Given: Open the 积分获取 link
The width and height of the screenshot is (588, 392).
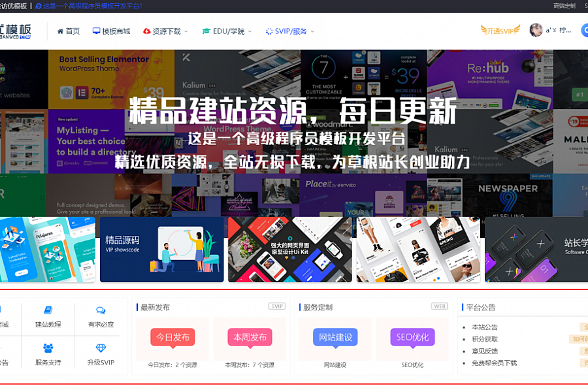Looking at the screenshot, I should 485,339.
